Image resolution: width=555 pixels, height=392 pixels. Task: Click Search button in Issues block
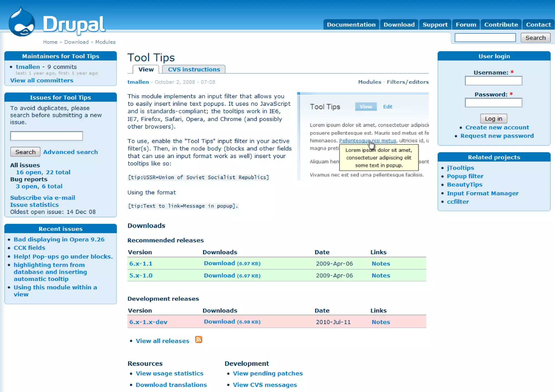click(x=25, y=152)
